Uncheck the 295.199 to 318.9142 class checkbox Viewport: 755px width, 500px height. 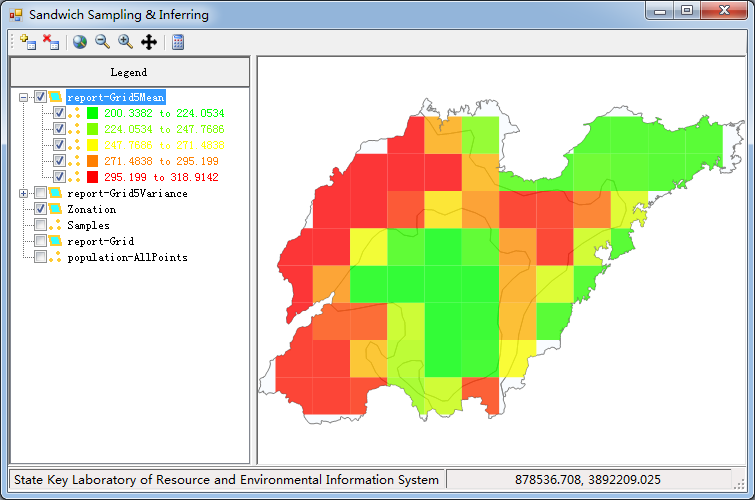coord(59,176)
